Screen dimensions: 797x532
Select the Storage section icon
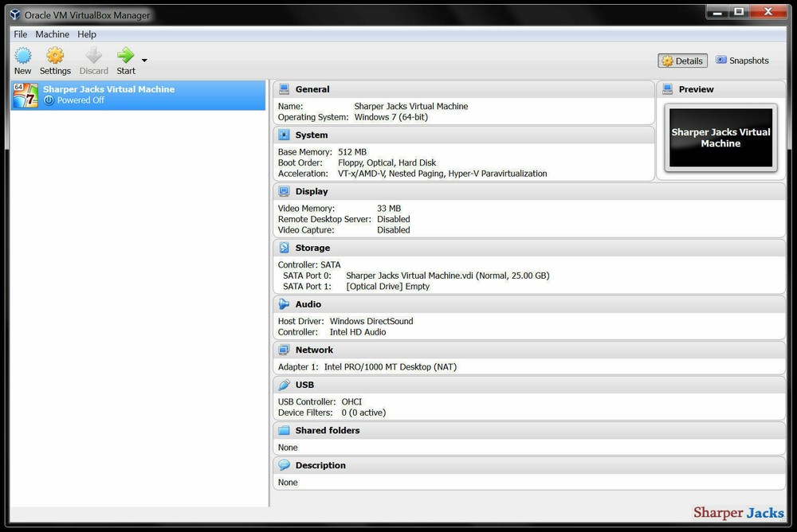[285, 248]
